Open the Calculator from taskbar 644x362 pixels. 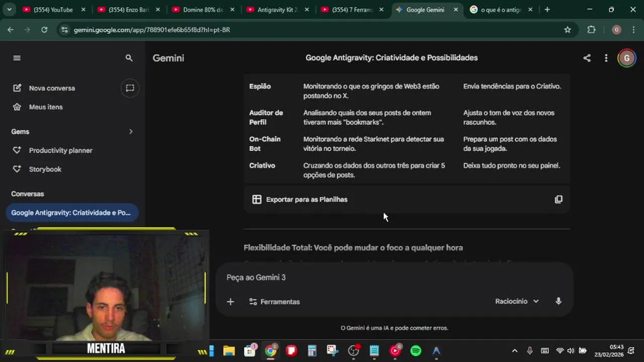312,351
